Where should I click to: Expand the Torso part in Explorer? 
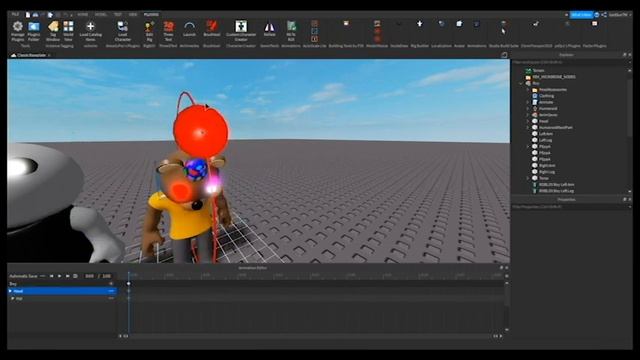click(528, 178)
